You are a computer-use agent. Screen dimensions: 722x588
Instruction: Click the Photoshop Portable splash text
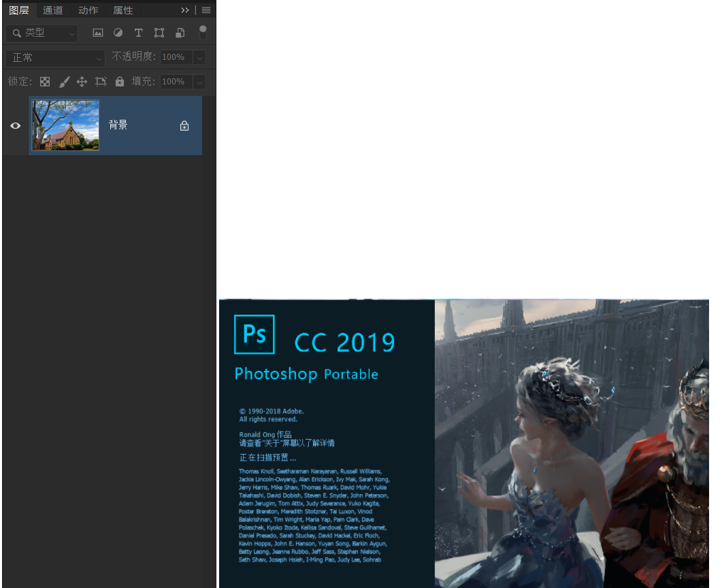[306, 374]
